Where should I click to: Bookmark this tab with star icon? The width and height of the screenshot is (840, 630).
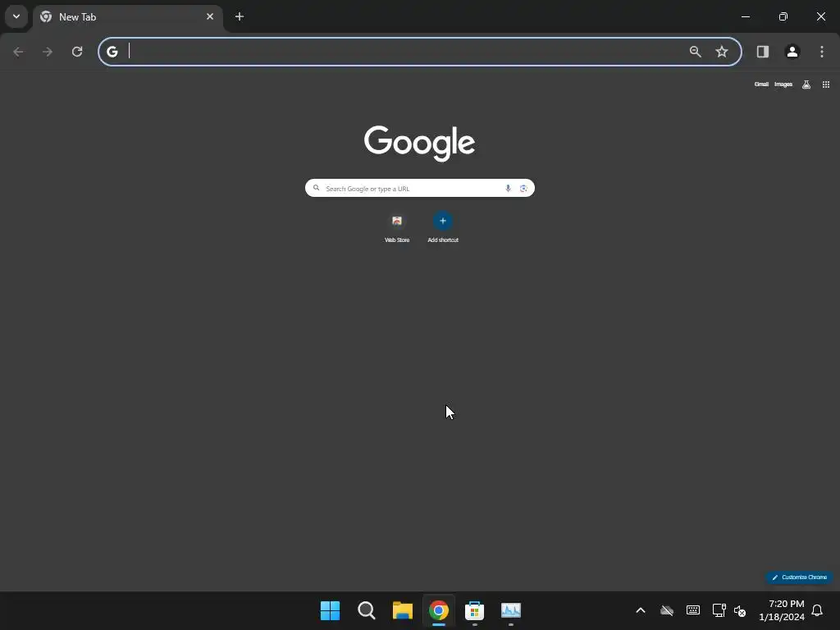click(x=722, y=52)
